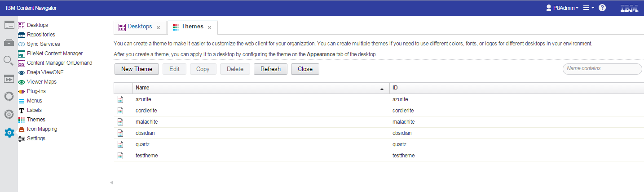The height and width of the screenshot is (192, 644).
Task: Switch to the Desktops tab
Action: (140, 27)
